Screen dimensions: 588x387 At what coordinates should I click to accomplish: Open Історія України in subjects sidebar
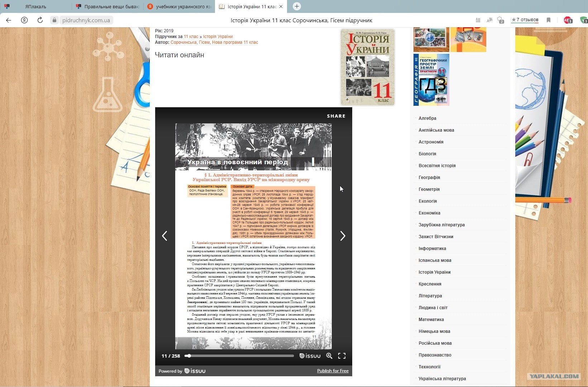pos(434,272)
